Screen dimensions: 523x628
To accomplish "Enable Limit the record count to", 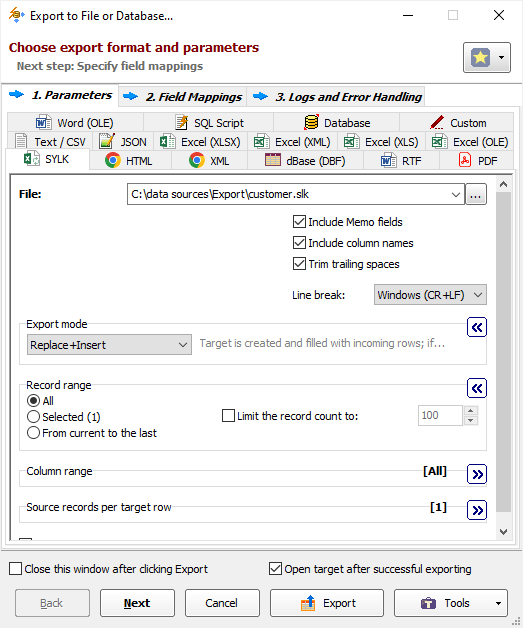I will pos(228,416).
